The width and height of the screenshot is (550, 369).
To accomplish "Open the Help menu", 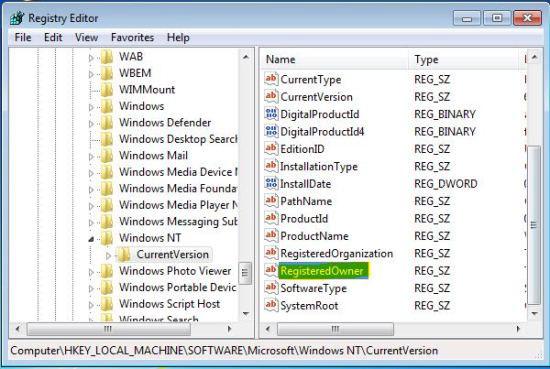I will 178,37.
